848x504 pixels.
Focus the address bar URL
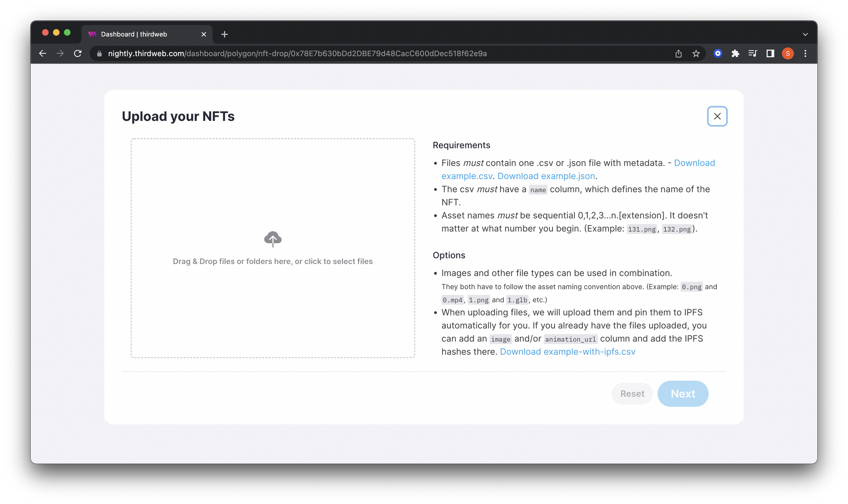(x=297, y=54)
